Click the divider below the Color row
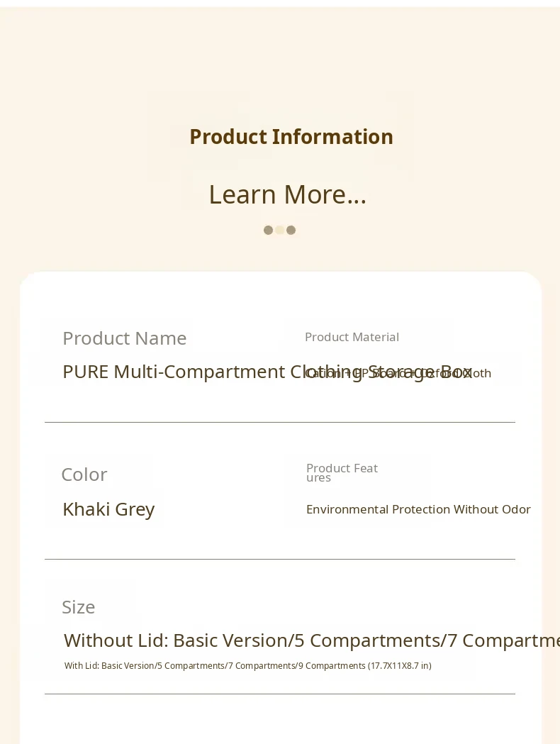 click(279, 559)
